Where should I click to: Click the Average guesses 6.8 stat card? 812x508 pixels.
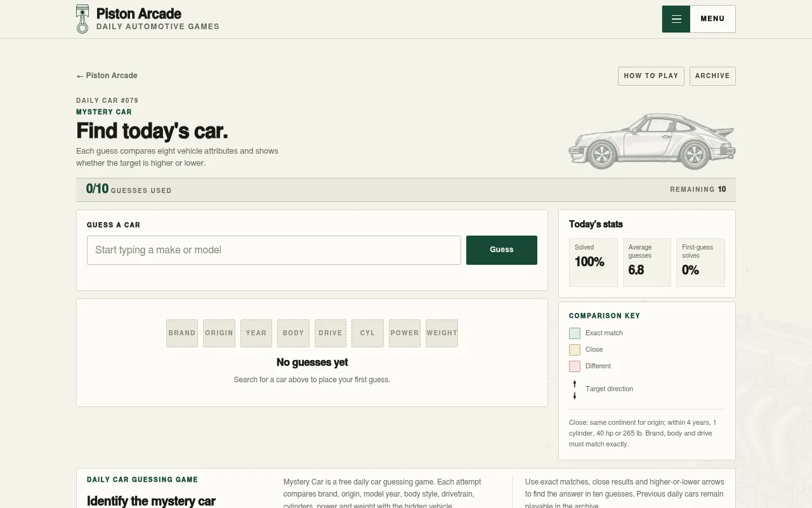(x=647, y=262)
